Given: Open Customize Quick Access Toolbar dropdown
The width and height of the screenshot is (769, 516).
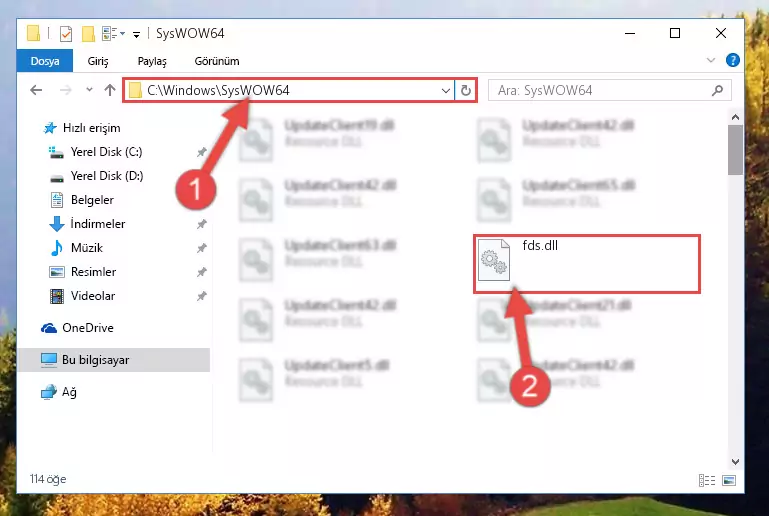Looking at the screenshot, I should tap(136, 34).
